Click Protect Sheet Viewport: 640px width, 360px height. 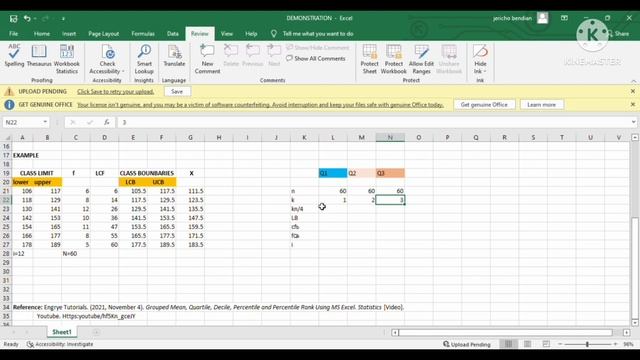point(369,59)
